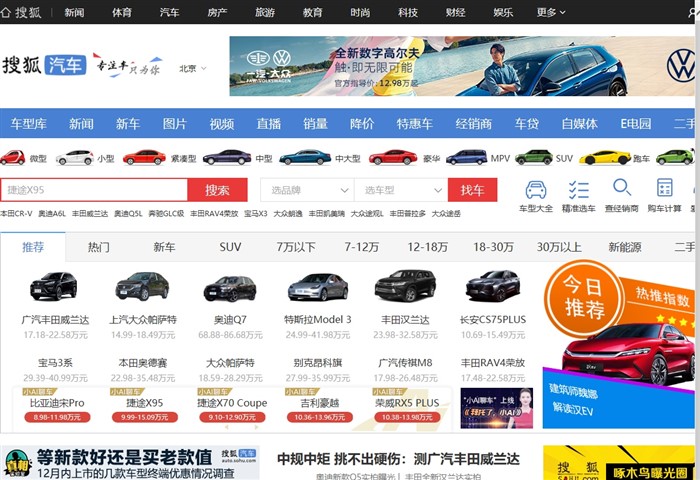Switch to the 7-12万 price tab
The height and width of the screenshot is (480, 700).
[x=361, y=247]
